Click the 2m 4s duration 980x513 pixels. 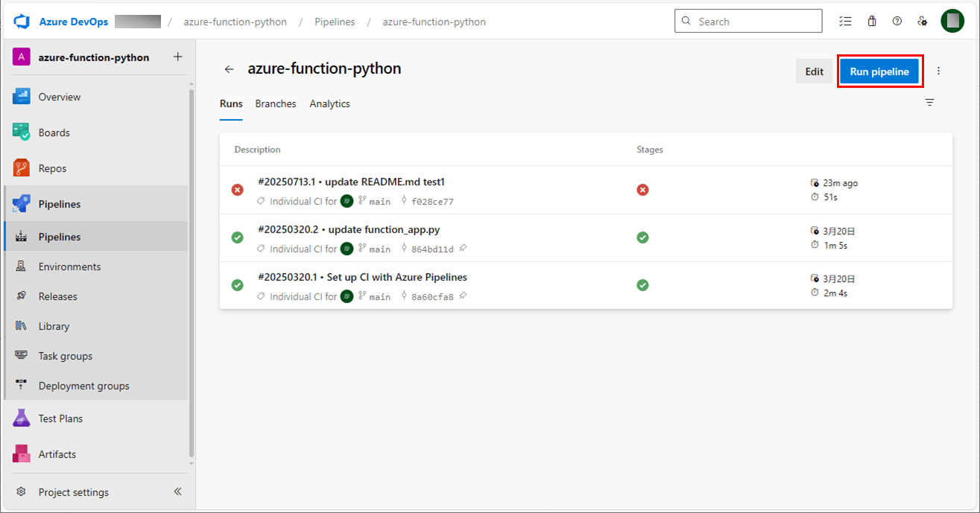[x=835, y=293]
